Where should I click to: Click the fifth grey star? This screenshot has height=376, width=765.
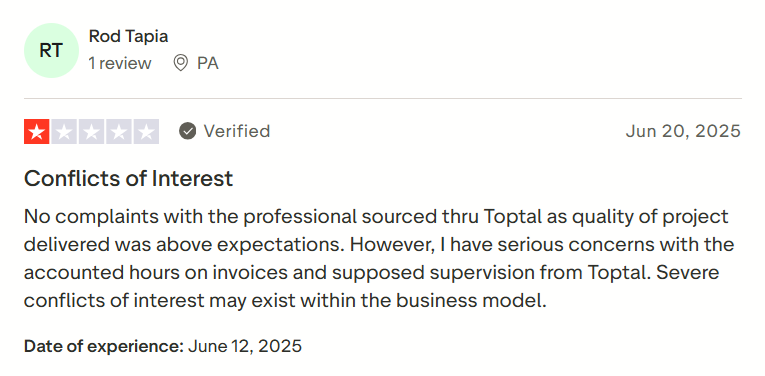[x=146, y=132]
